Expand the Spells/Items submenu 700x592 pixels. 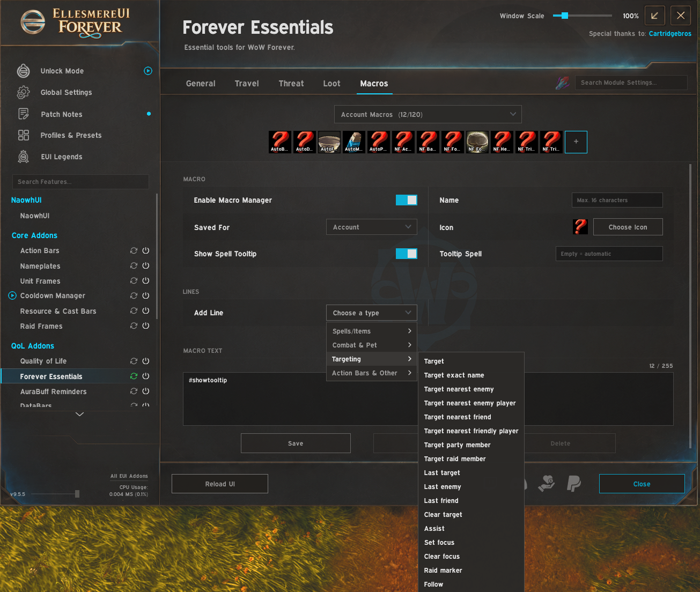[x=372, y=331]
